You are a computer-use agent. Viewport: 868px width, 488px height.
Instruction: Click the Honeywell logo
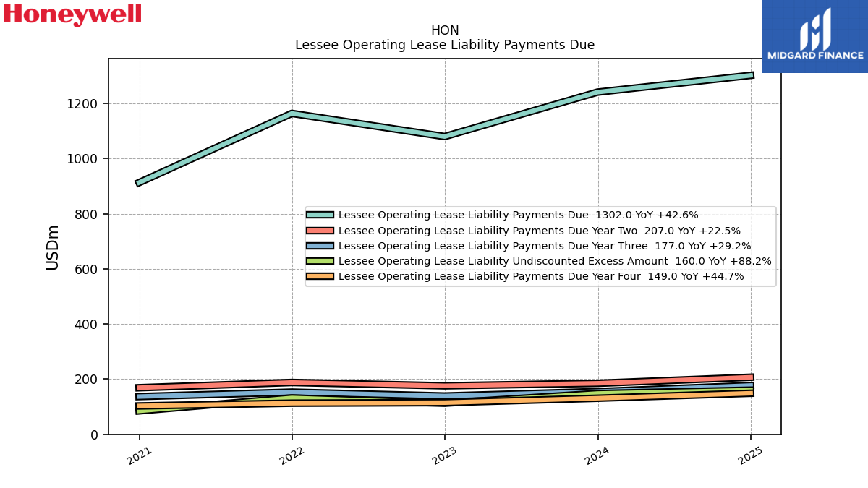pyautogui.click(x=72, y=14)
